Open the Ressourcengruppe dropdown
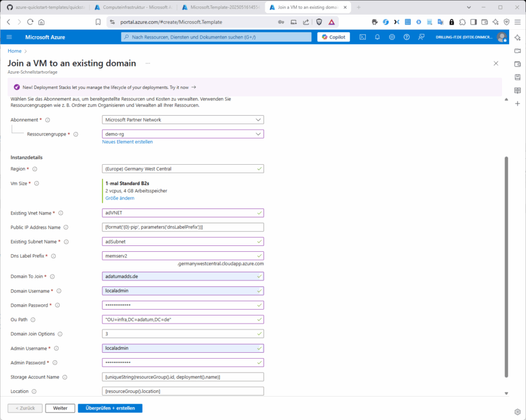The width and height of the screenshot is (526, 420). (x=183, y=134)
